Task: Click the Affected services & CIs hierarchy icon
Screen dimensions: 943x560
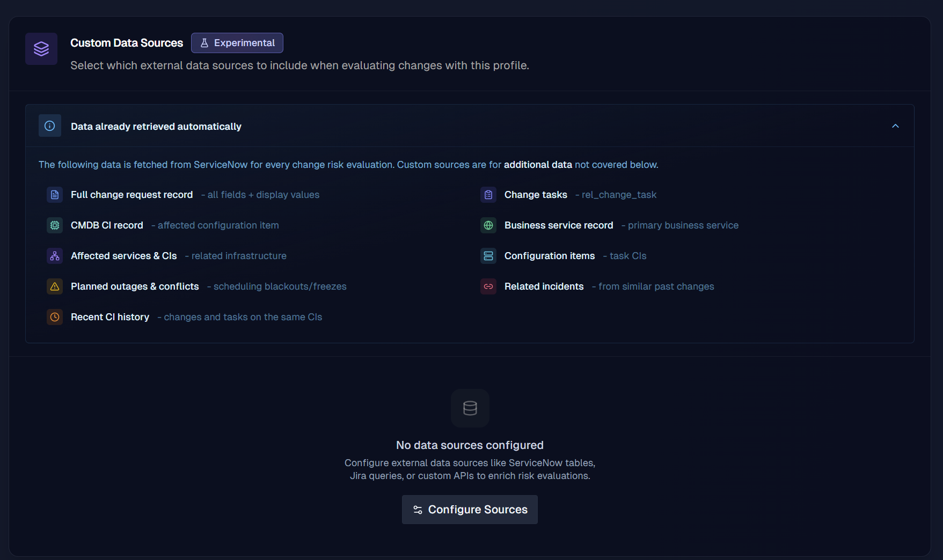Action: [x=54, y=256]
